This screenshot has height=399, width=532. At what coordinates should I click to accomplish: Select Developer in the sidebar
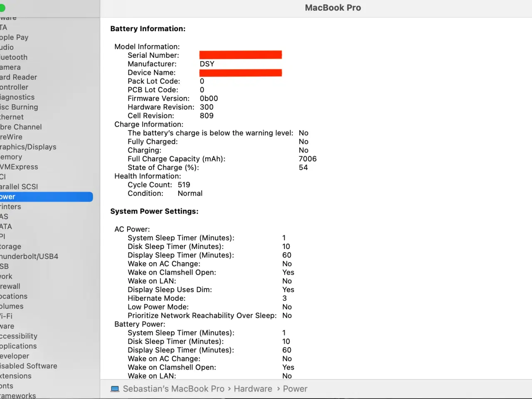(x=15, y=357)
